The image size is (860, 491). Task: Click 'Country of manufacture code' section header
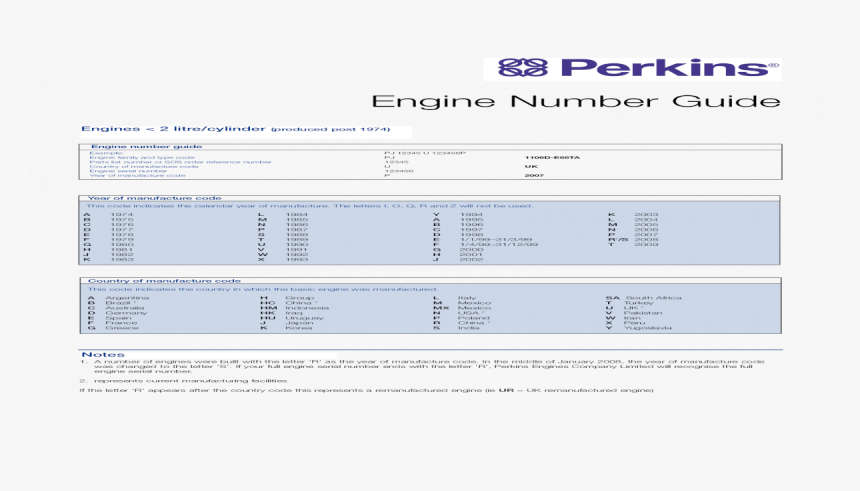click(164, 281)
